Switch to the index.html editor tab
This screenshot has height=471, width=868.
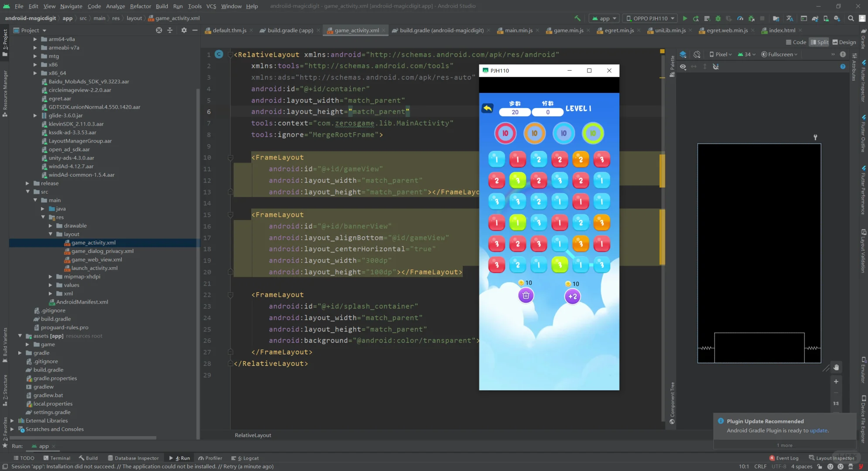[782, 31]
